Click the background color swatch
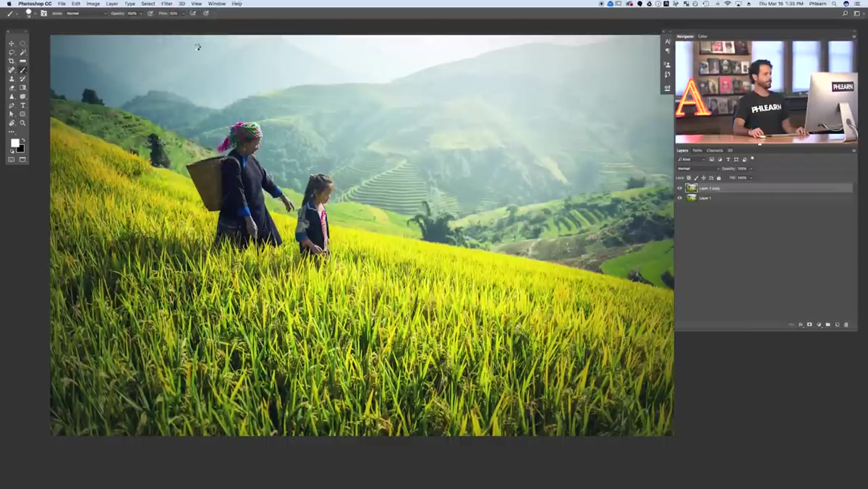Viewport: 868px width, 489px height. click(x=22, y=150)
